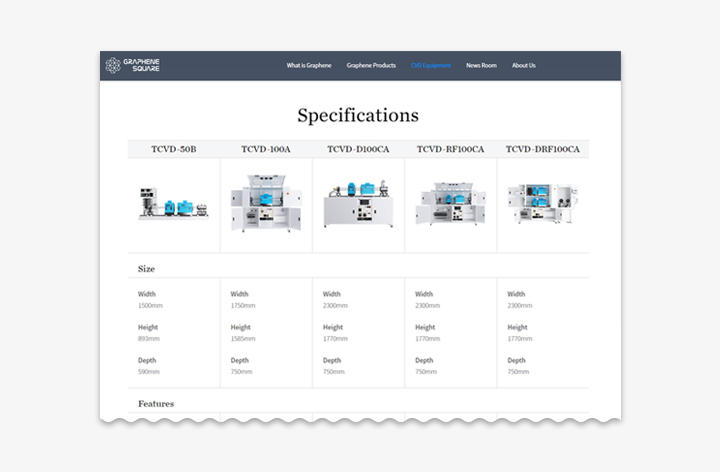View the TCVD-DRF100CA product image
The width and height of the screenshot is (720, 472).
(543, 203)
